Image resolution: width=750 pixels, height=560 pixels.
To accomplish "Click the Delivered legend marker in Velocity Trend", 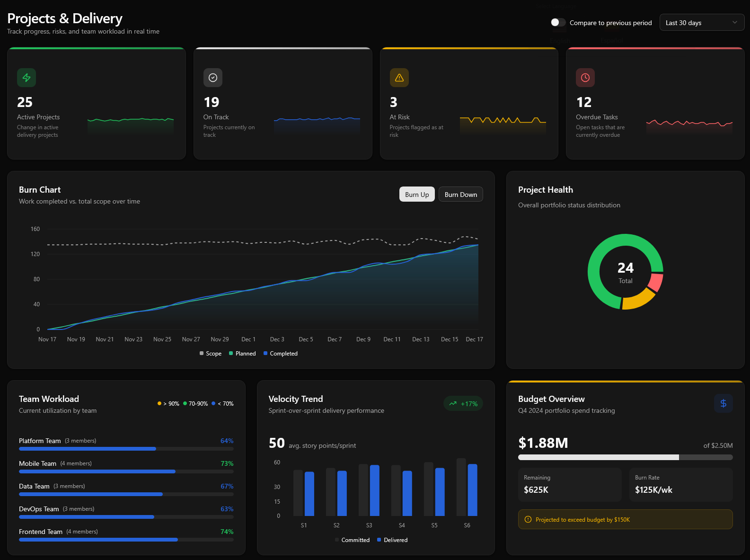I will [379, 540].
